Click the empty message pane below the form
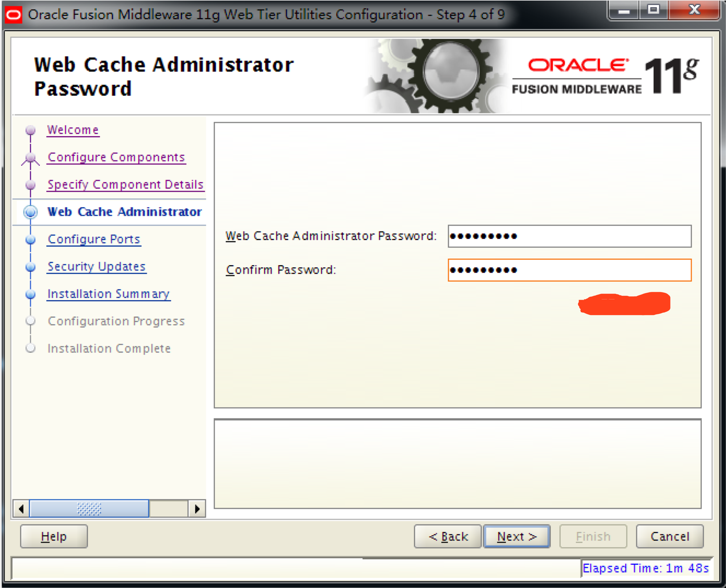This screenshot has height=588, width=726. coord(458,464)
